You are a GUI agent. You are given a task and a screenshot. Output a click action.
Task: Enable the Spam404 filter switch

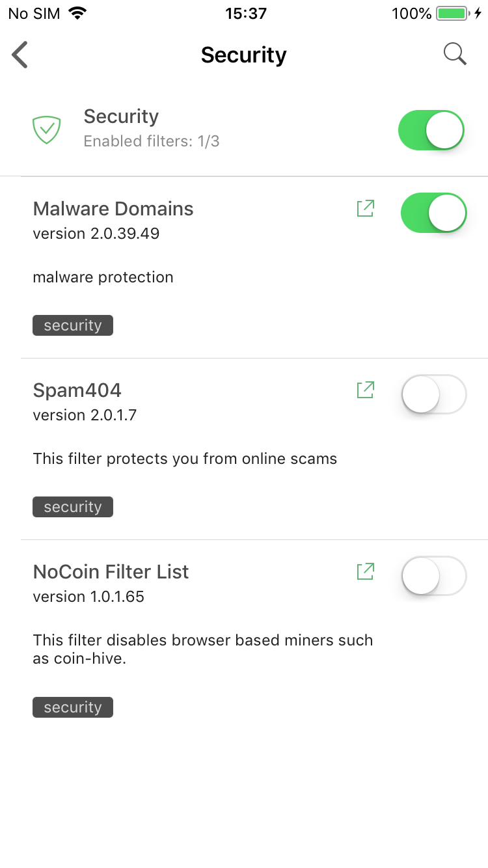[434, 394]
